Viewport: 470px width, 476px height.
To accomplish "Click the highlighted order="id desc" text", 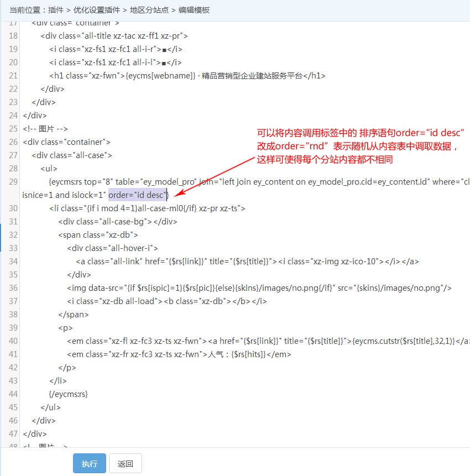I will click(x=137, y=195).
